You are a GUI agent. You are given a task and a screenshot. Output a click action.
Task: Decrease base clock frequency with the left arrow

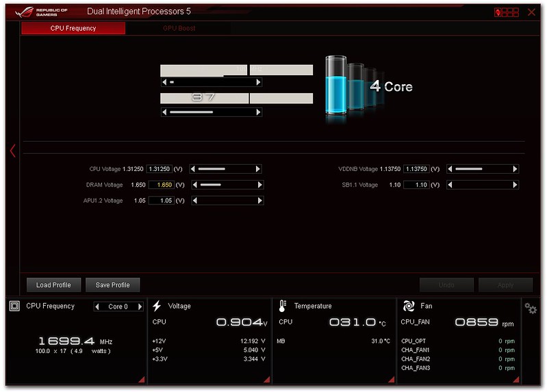tap(164, 82)
